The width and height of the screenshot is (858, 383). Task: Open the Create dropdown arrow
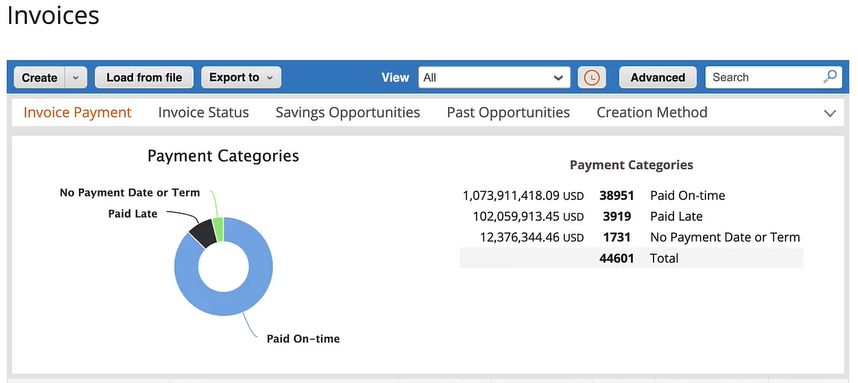[76, 78]
